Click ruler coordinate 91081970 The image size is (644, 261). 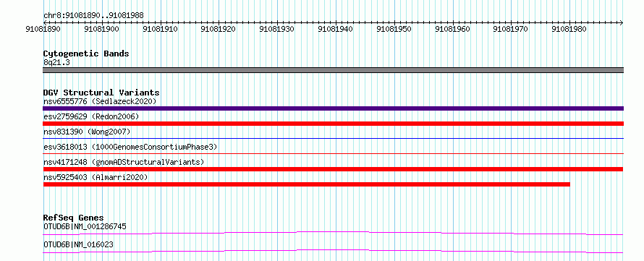[x=511, y=30]
